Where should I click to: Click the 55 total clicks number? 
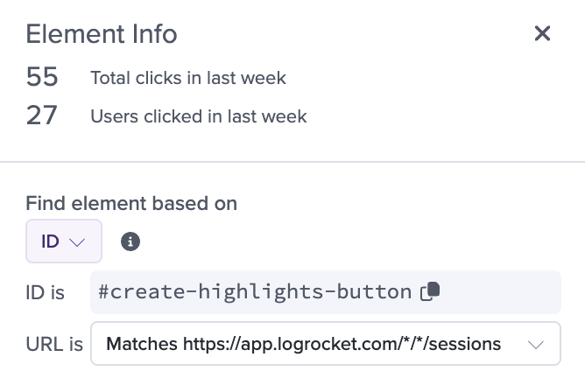tap(42, 77)
